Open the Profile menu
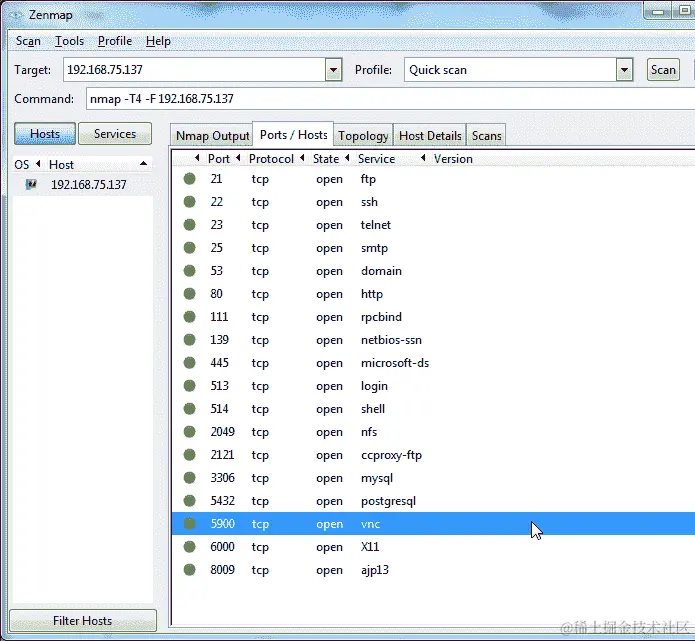The image size is (695, 641). click(115, 41)
